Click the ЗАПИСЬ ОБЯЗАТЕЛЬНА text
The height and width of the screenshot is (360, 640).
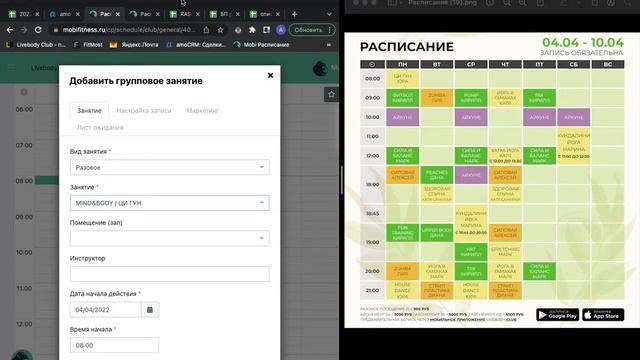(582, 53)
